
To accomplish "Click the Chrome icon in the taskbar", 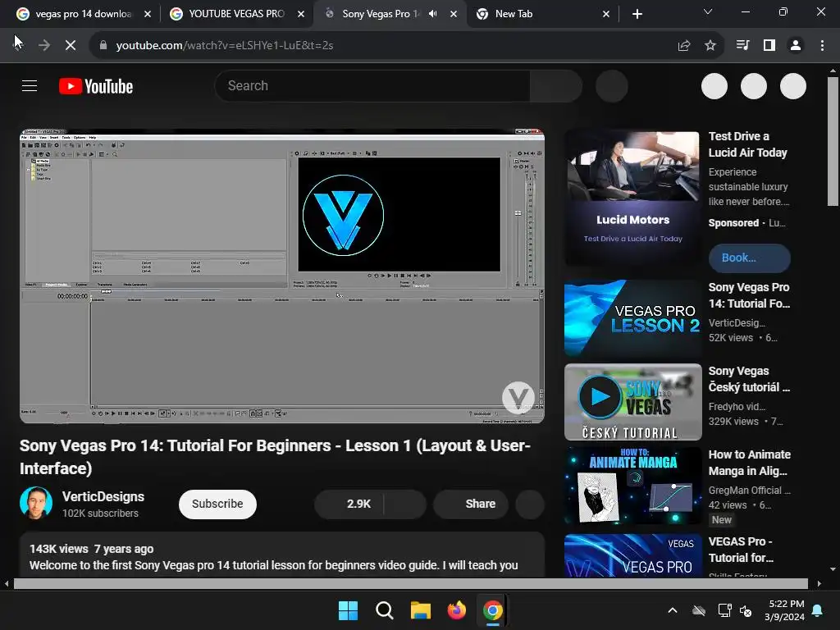I will coord(492,610).
